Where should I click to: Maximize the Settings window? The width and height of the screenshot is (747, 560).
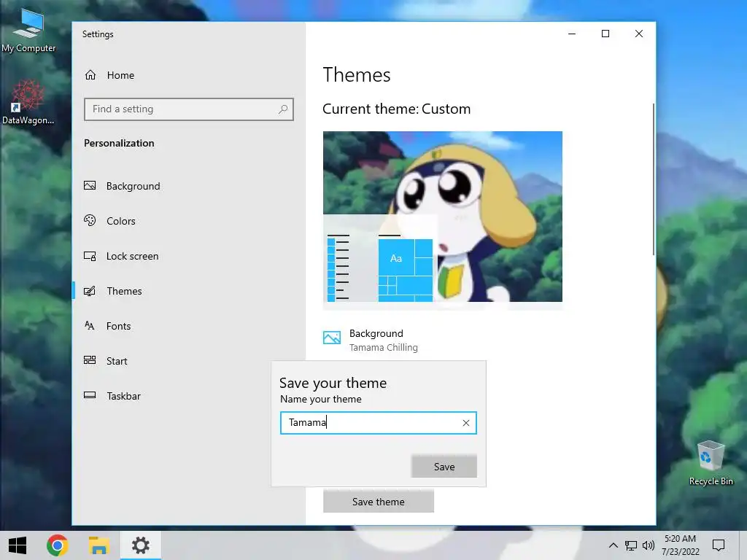pos(605,34)
